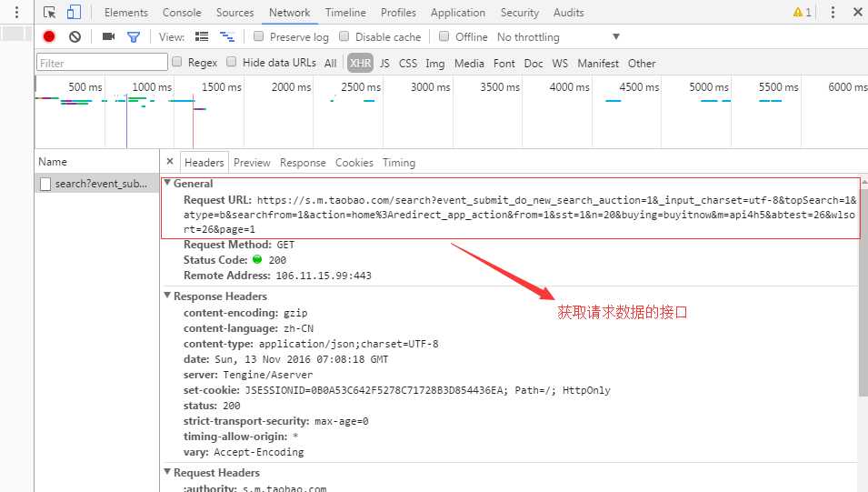Close the request details pane

pos(170,161)
